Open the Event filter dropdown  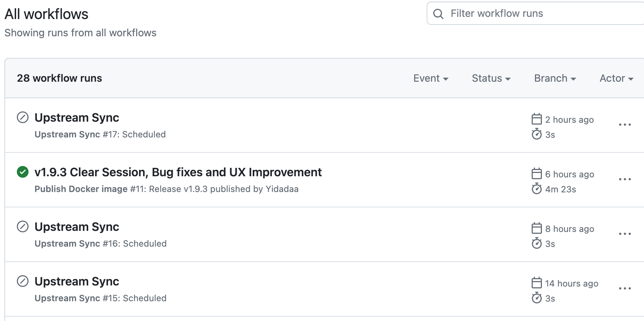[x=431, y=78]
